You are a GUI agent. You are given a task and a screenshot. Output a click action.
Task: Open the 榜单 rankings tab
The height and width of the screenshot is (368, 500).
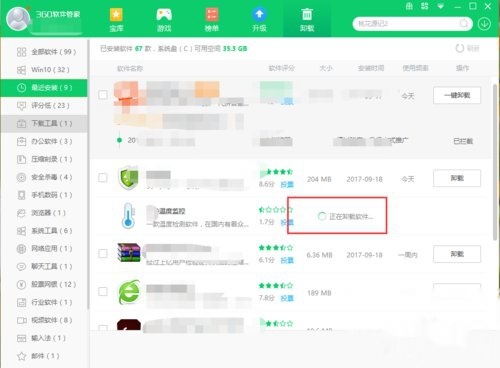pyautogui.click(x=212, y=20)
